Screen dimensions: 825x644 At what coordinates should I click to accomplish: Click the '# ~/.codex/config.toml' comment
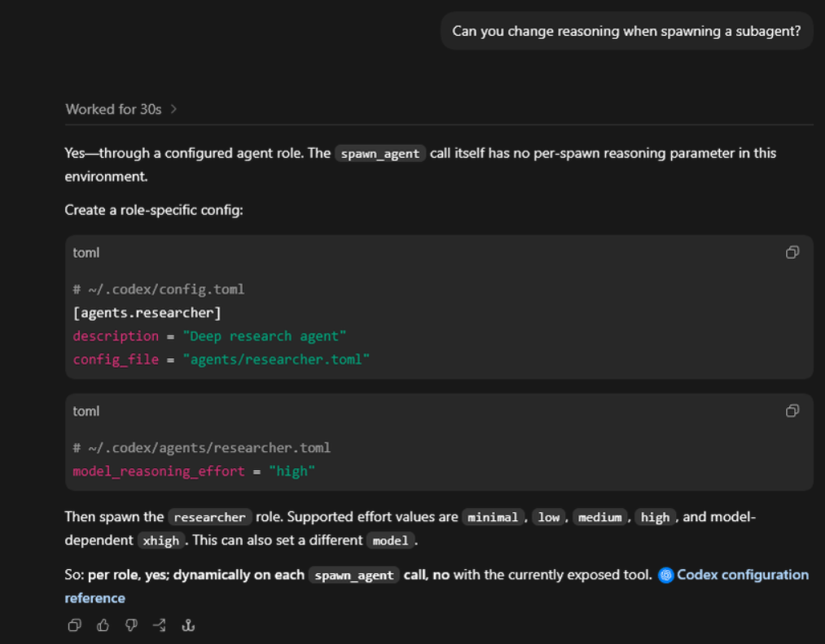(x=158, y=289)
